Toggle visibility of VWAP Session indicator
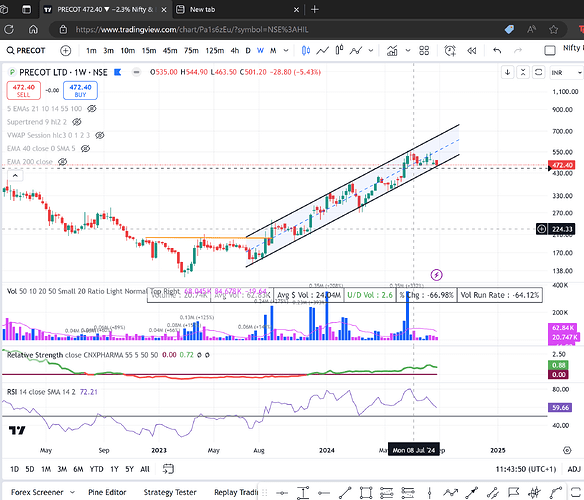 pyautogui.click(x=100, y=135)
